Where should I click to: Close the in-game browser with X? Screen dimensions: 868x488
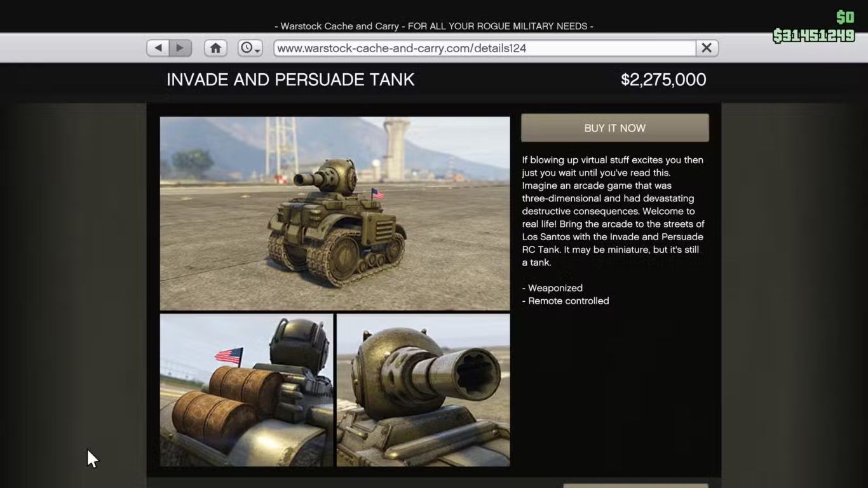coord(707,48)
